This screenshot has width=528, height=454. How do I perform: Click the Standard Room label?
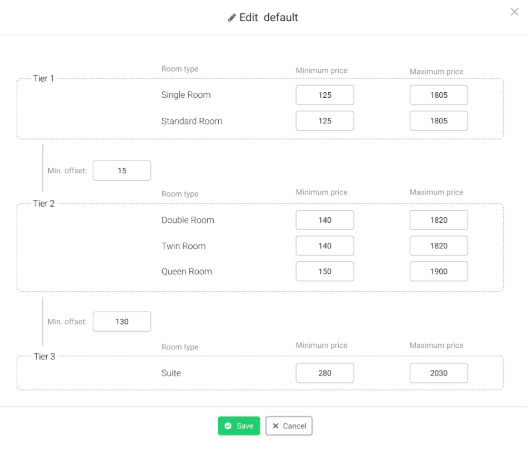tap(192, 121)
